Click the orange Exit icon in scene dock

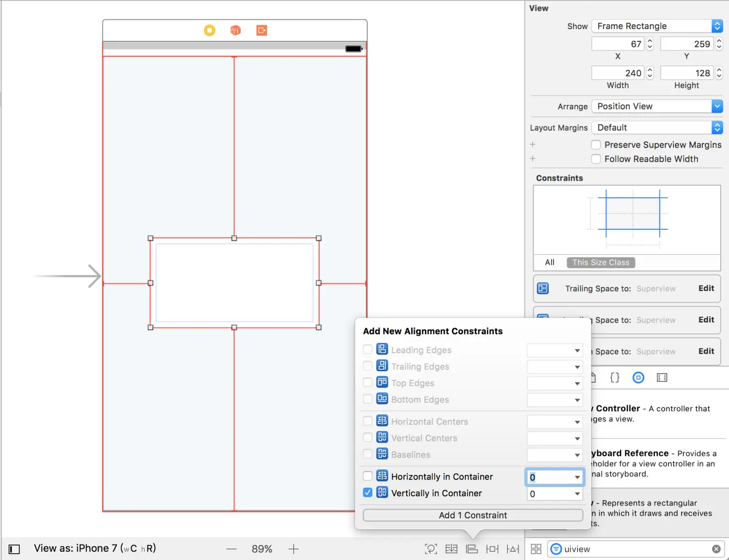262,30
